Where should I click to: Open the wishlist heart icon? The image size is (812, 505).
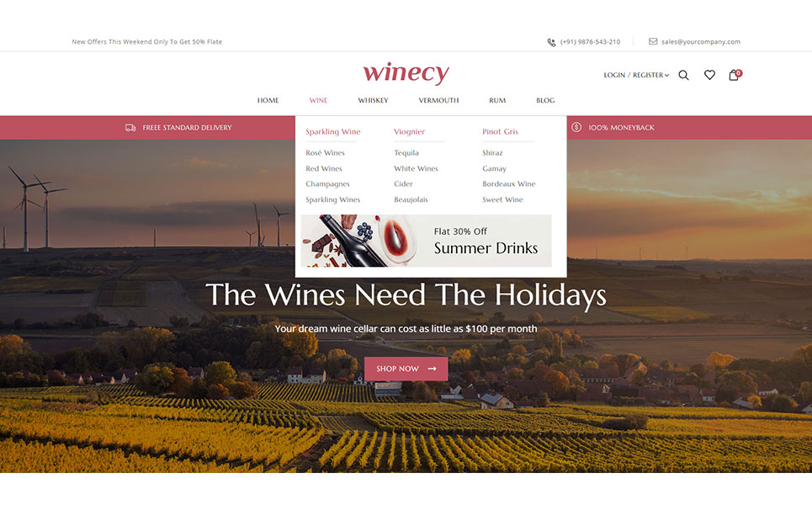click(709, 75)
